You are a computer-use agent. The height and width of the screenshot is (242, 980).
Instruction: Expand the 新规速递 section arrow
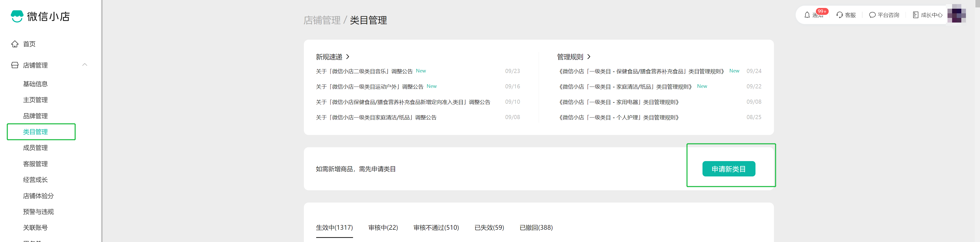[348, 57]
